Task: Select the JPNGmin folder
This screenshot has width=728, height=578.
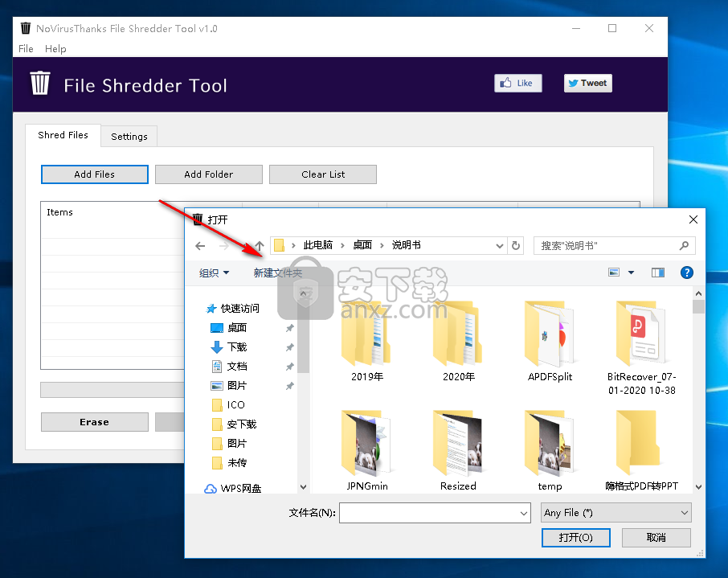Action: [x=366, y=451]
